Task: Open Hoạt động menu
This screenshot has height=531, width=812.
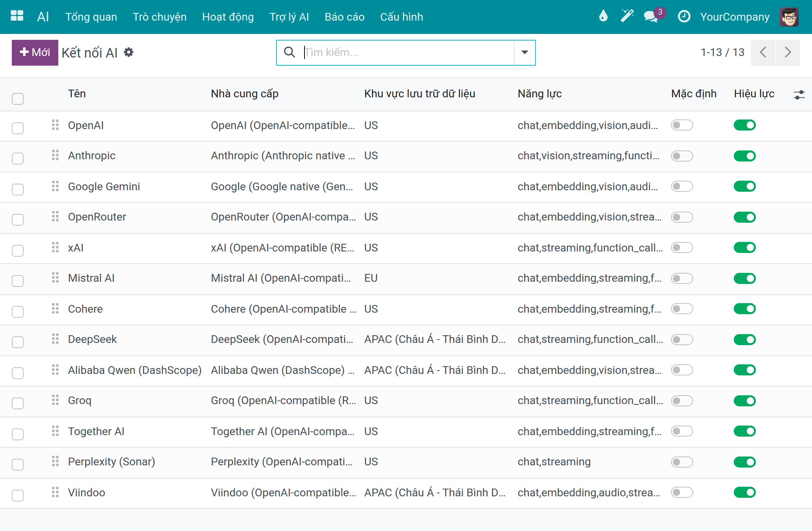Action: tap(228, 17)
